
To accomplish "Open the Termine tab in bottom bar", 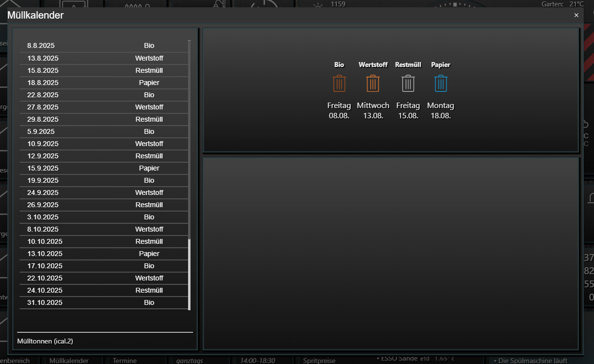I will (125, 361).
